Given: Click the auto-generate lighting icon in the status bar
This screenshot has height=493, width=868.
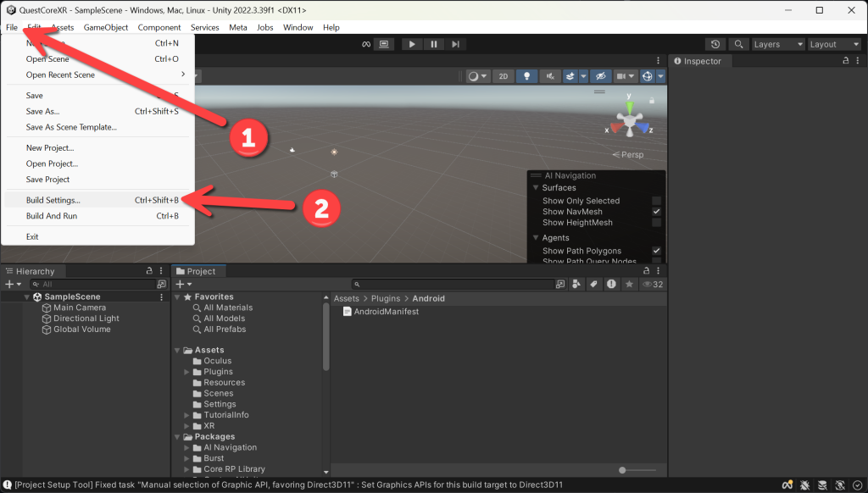Looking at the screenshot, I should 840,485.
